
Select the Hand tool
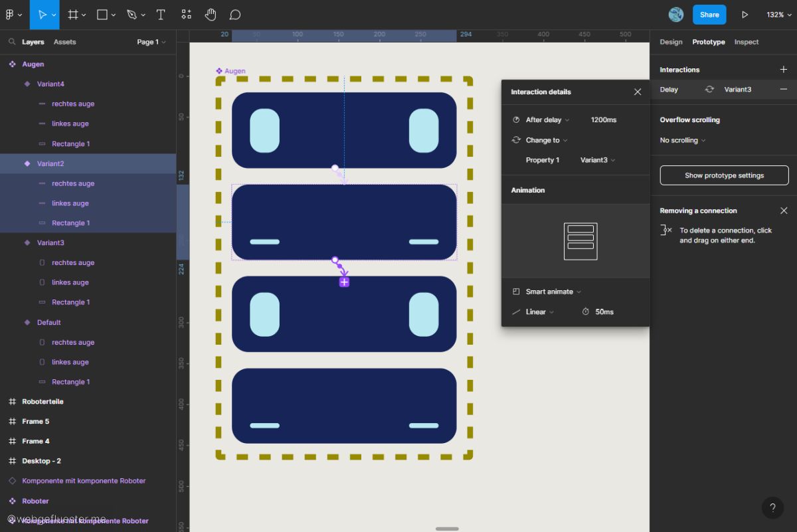(x=210, y=15)
